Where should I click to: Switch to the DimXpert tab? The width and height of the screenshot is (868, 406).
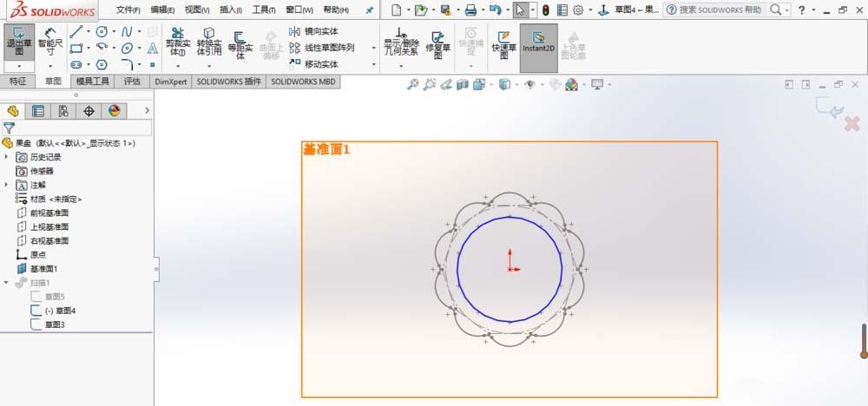click(x=170, y=82)
